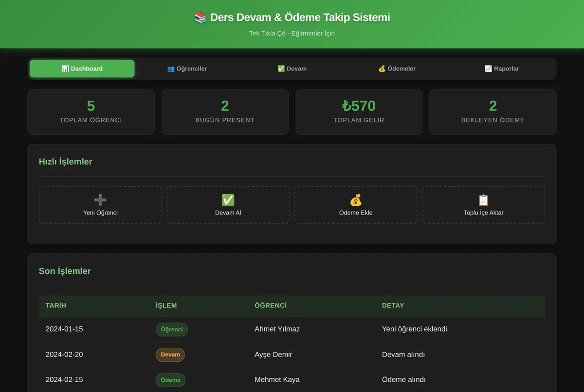
Task: Click the Toplu İçe Aktar button label
Action: point(483,213)
